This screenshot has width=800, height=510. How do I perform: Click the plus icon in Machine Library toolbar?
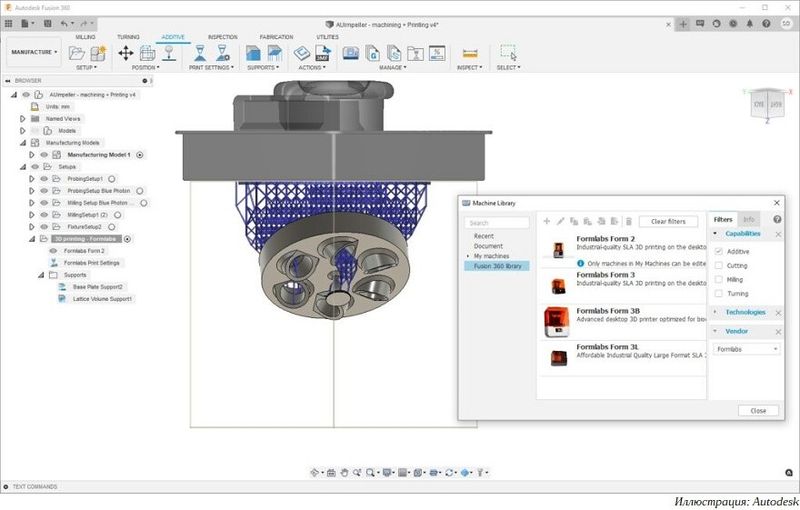pyautogui.click(x=547, y=221)
